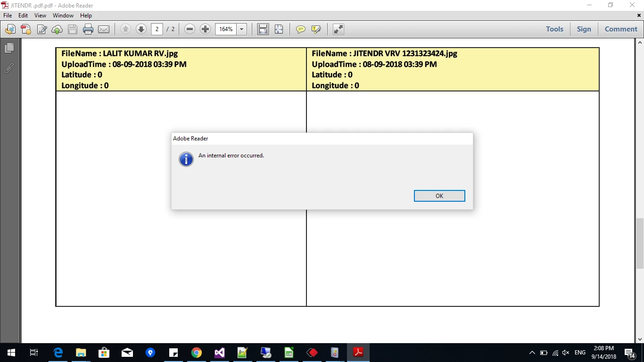Viewport: 644px width, 362px height.
Task: Open the Comment pane
Action: (621, 29)
